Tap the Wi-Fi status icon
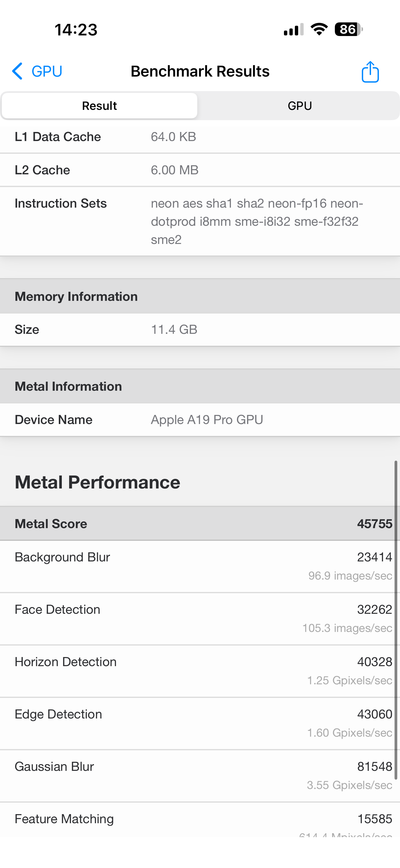The image size is (400, 868). pos(319,29)
